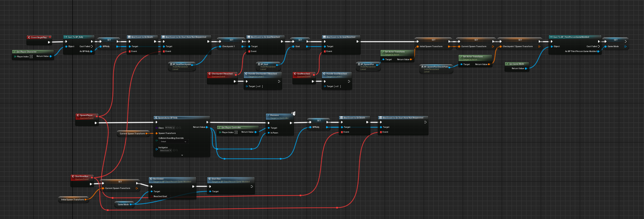Image resolution: width=644 pixels, height=219 pixels.
Task: Select Current Spawn Transform getter near SpawnActor
Action: [x=134, y=134]
